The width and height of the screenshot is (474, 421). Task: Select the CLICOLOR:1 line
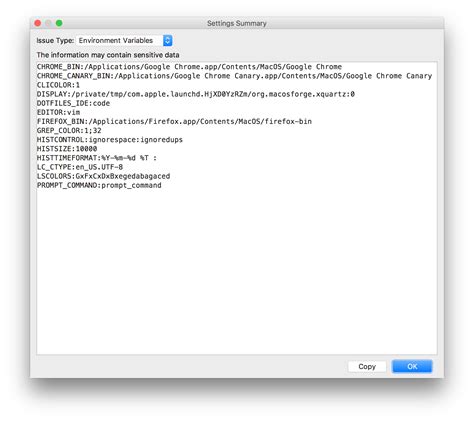58,85
